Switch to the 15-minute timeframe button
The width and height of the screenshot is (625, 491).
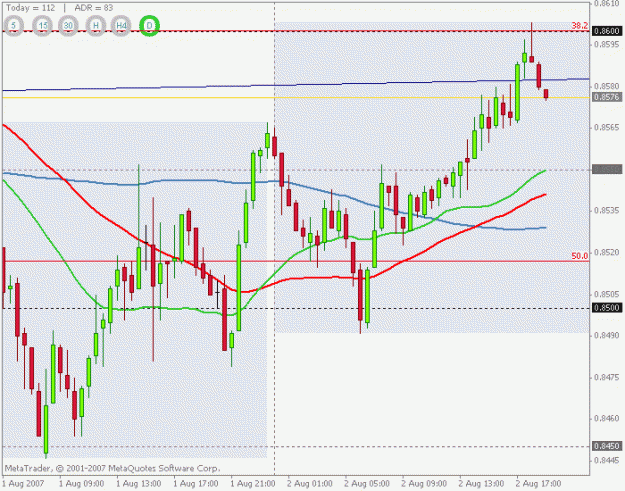pyautogui.click(x=43, y=26)
